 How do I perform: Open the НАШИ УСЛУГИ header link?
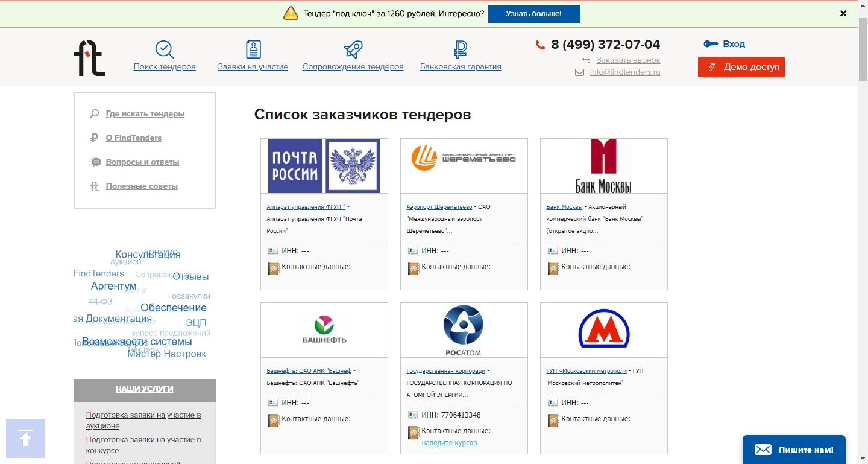tap(145, 389)
